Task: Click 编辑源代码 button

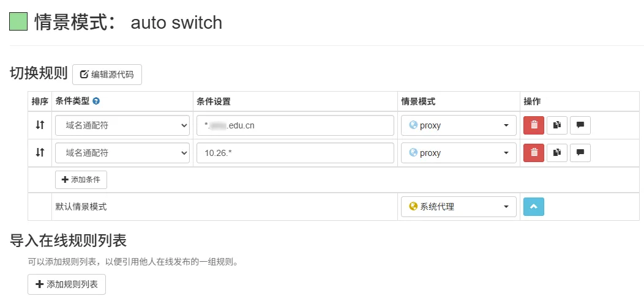Action: pos(107,75)
